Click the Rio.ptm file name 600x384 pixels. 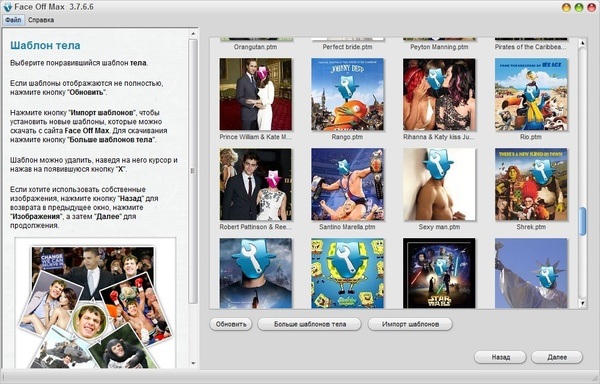pyautogui.click(x=531, y=137)
